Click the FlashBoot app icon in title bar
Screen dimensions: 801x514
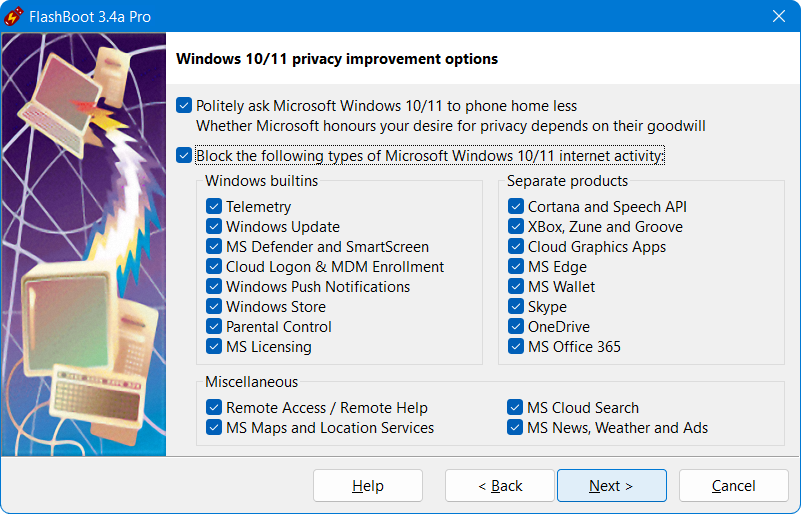point(15,16)
